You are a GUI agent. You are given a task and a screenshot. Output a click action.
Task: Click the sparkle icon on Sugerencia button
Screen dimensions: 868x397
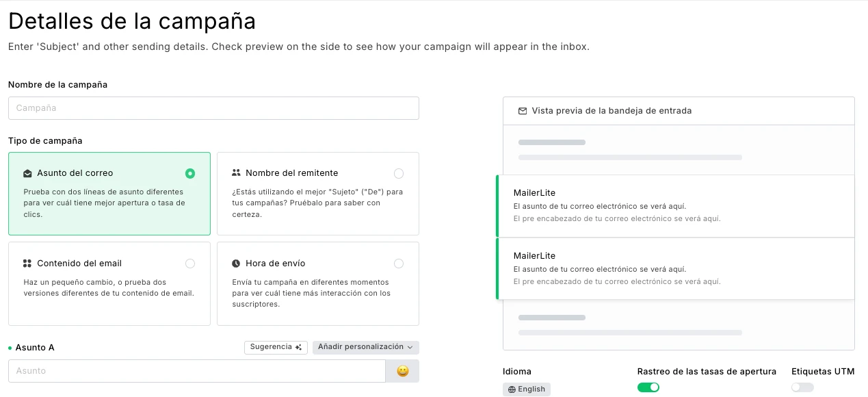click(x=298, y=347)
